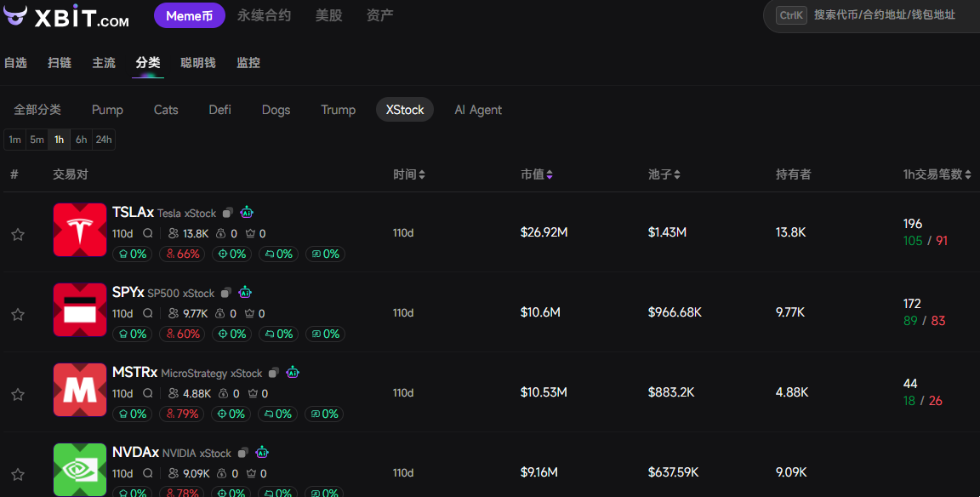Viewport: 980px width, 497px height.
Task: Star the SPYx trading pair
Action: tap(18, 315)
